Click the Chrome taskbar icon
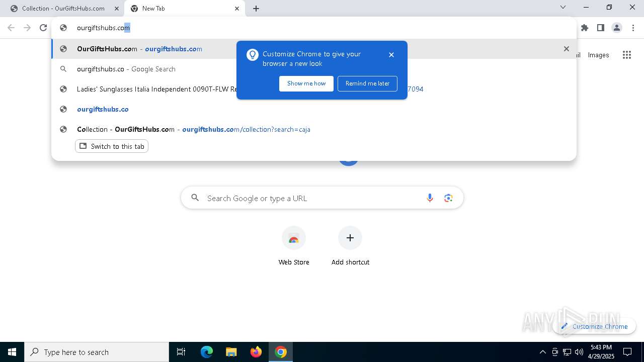This screenshot has height=362, width=644. click(x=281, y=352)
